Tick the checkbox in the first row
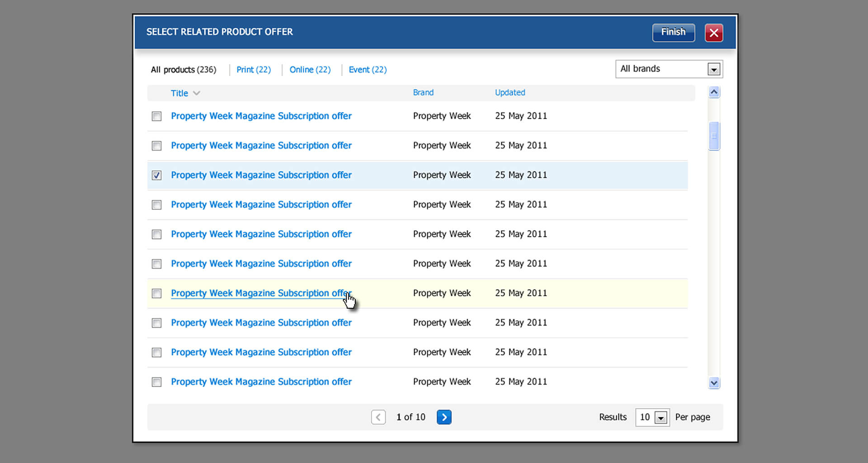868x463 pixels. click(156, 116)
